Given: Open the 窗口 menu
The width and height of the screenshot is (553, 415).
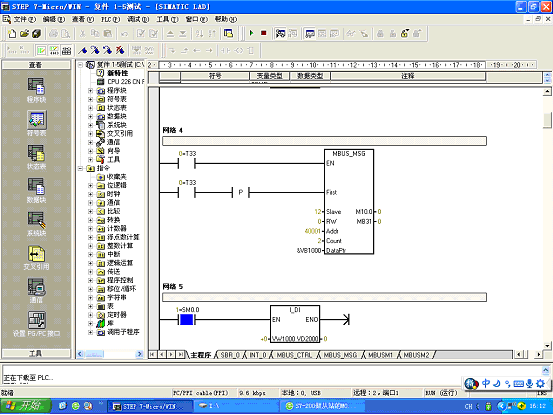Looking at the screenshot, I should (x=196, y=19).
